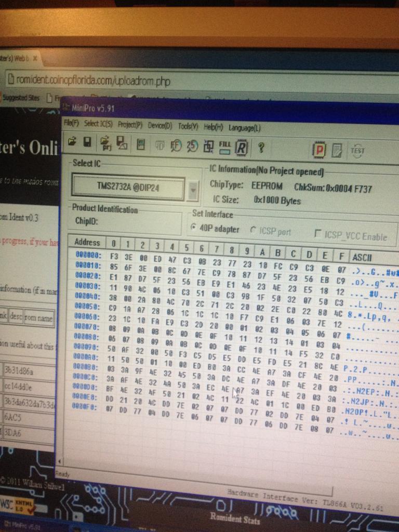Select the 40P adapter radio button

(194, 228)
